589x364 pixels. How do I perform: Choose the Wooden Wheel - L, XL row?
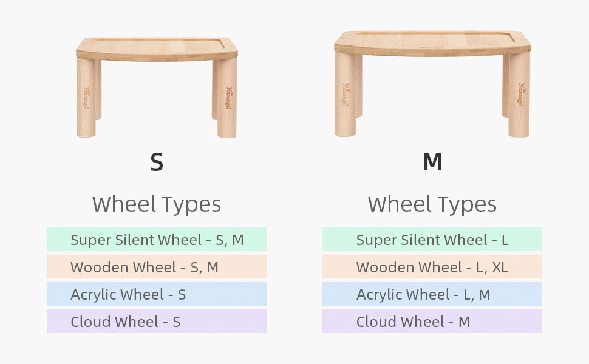432,267
